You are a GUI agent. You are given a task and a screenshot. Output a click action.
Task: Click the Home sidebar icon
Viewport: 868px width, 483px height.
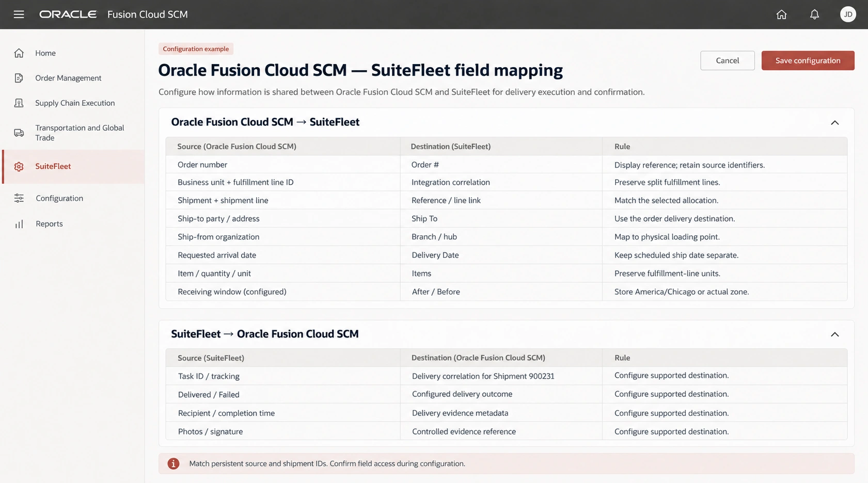pyautogui.click(x=19, y=53)
